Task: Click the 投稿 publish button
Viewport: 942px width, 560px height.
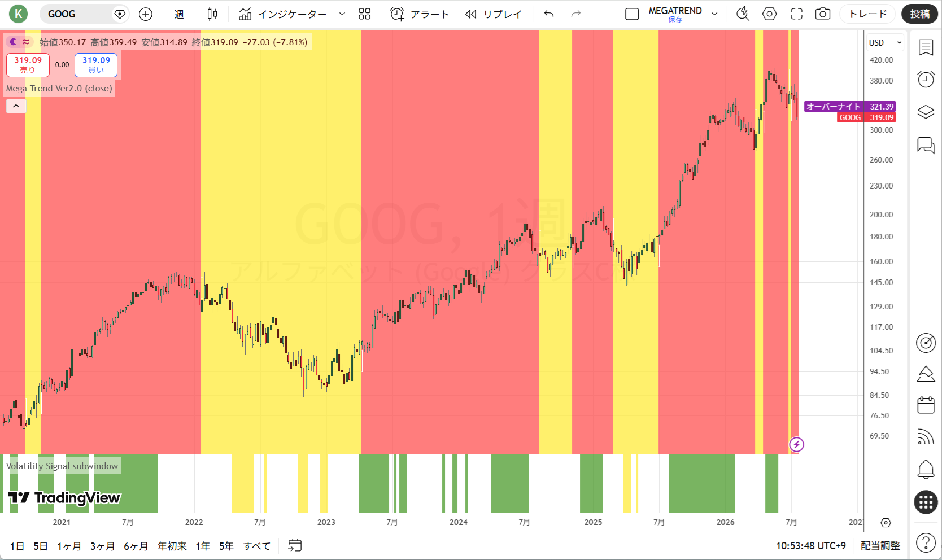Action: 919,14
